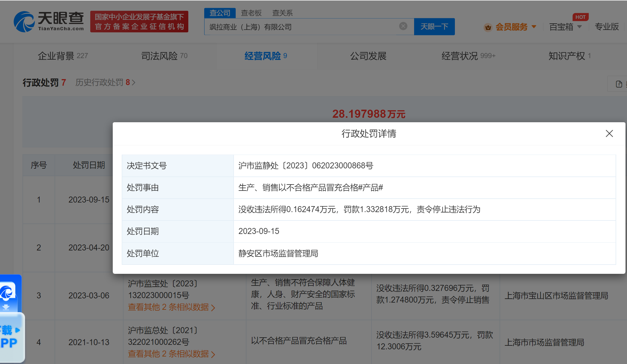The height and width of the screenshot is (364, 627).
Task: Click the 天眼一下 search button
Action: [x=434, y=27]
